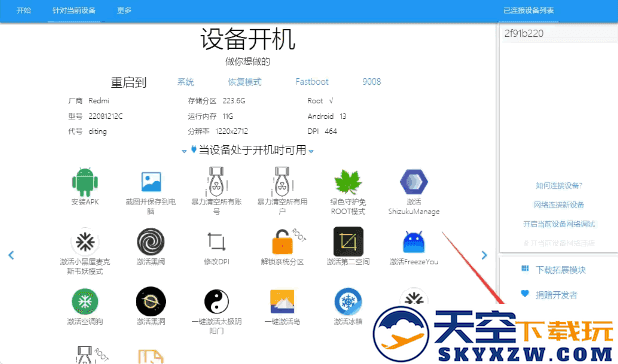Open the 安装APK Android robot icon
Viewport: 618px width, 364px height.
(x=85, y=182)
